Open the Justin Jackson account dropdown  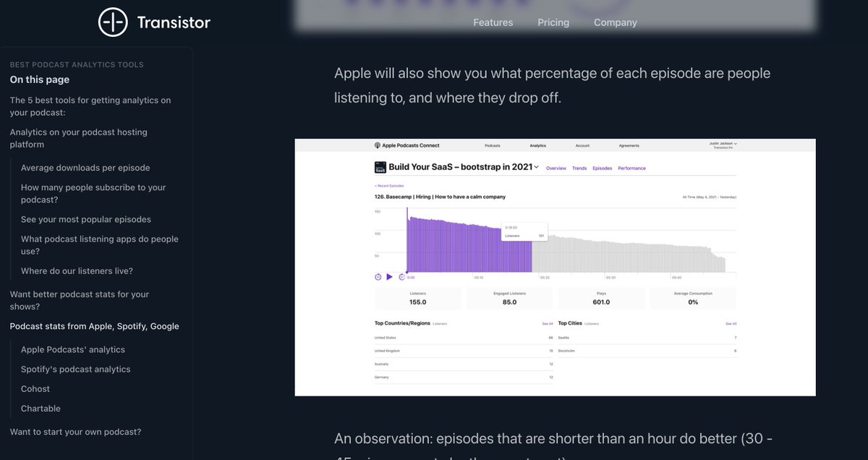tap(723, 145)
